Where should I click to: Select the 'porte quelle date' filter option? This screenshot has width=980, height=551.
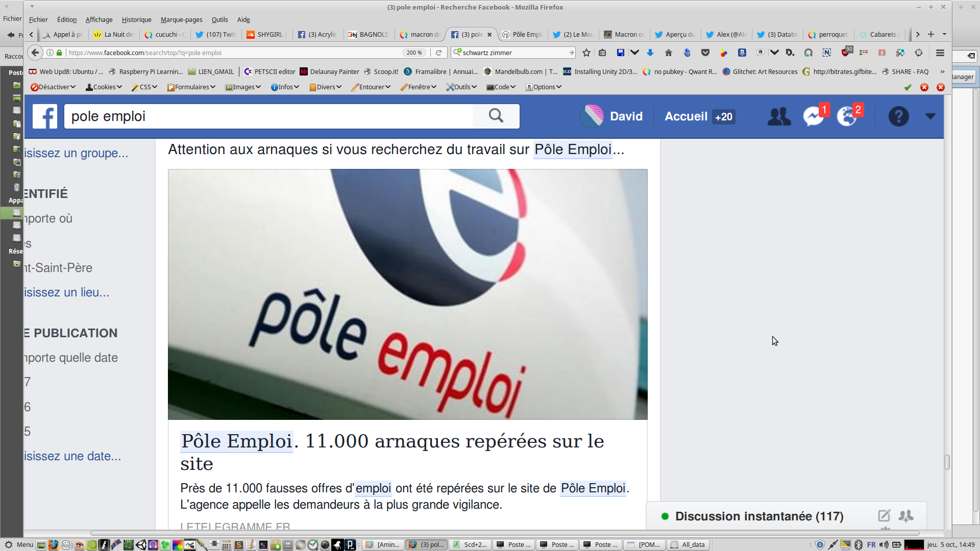click(x=71, y=358)
